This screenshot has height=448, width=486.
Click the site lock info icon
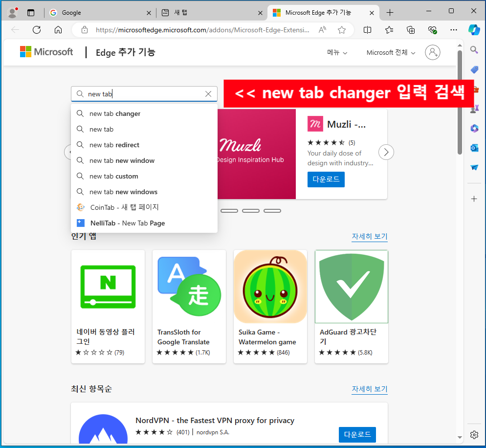[x=84, y=30]
